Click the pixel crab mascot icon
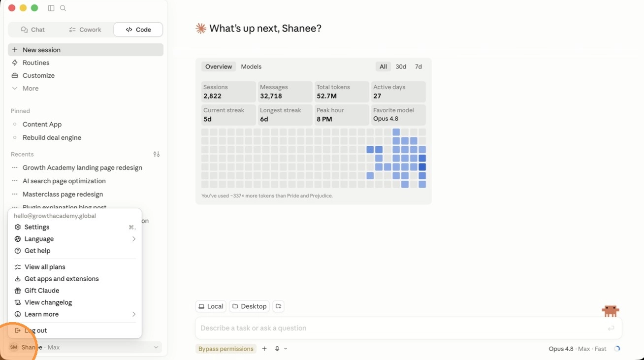 611,311
